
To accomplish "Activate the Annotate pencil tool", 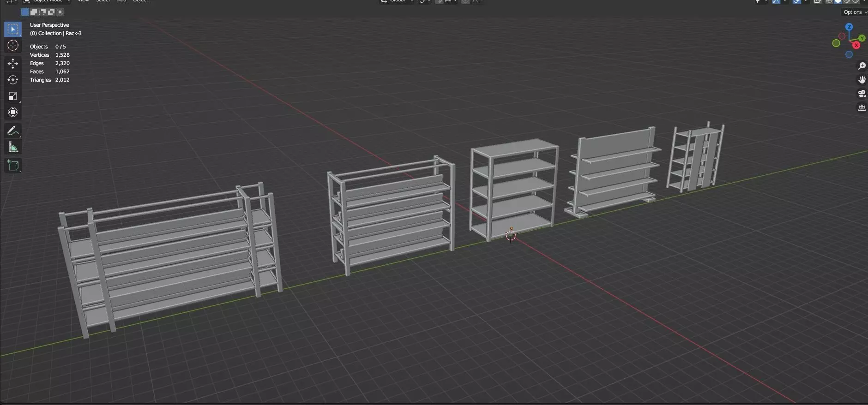I will 13,131.
